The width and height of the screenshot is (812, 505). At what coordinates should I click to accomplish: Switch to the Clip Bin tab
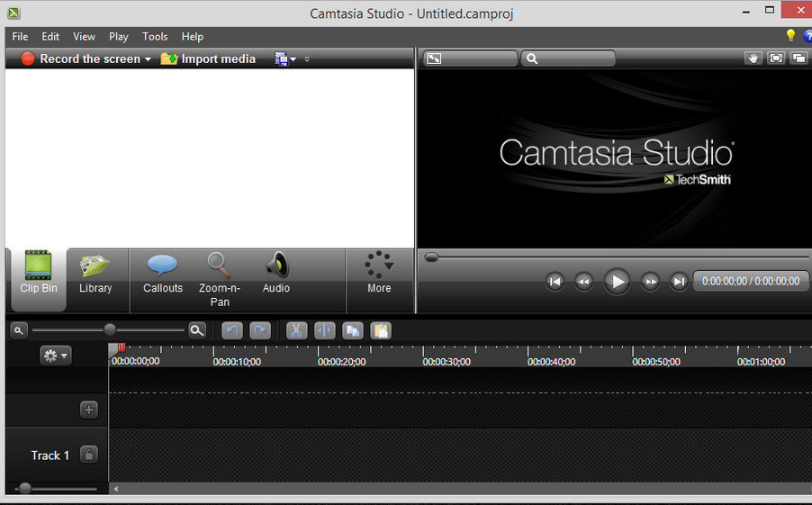pyautogui.click(x=39, y=280)
